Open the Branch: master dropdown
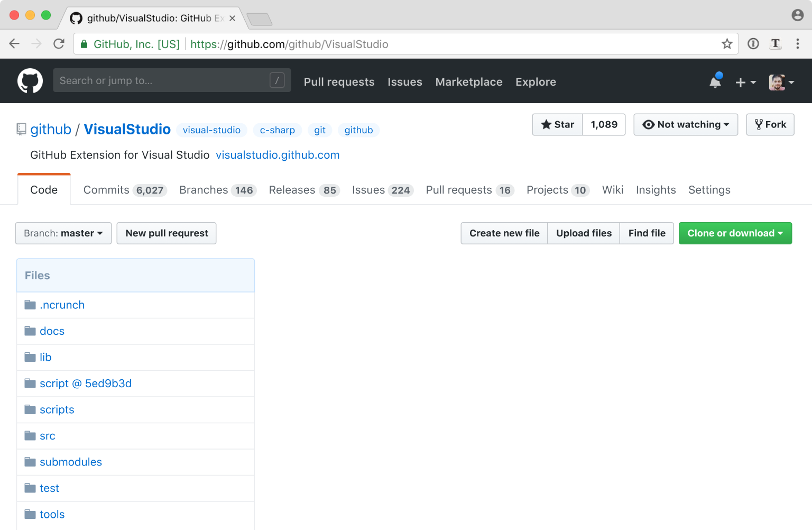 click(63, 233)
